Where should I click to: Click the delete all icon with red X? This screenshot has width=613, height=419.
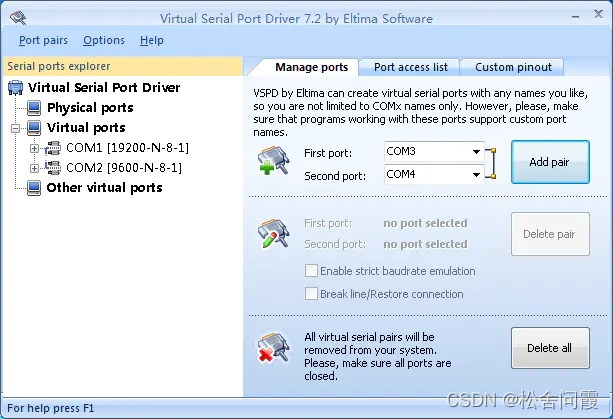coord(274,348)
